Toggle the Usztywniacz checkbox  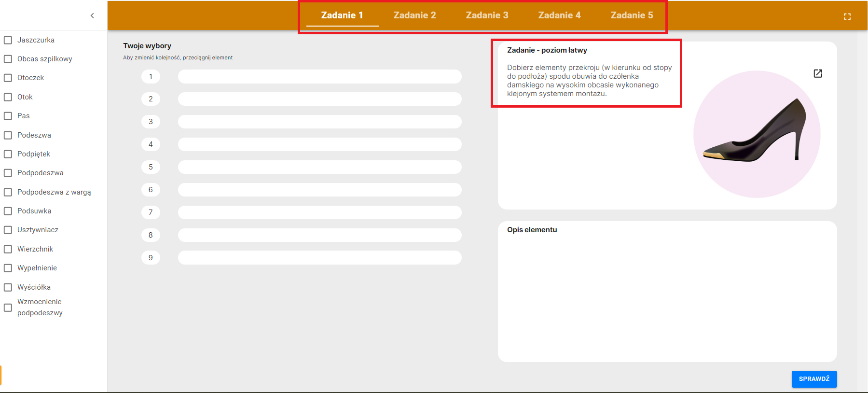(8, 230)
